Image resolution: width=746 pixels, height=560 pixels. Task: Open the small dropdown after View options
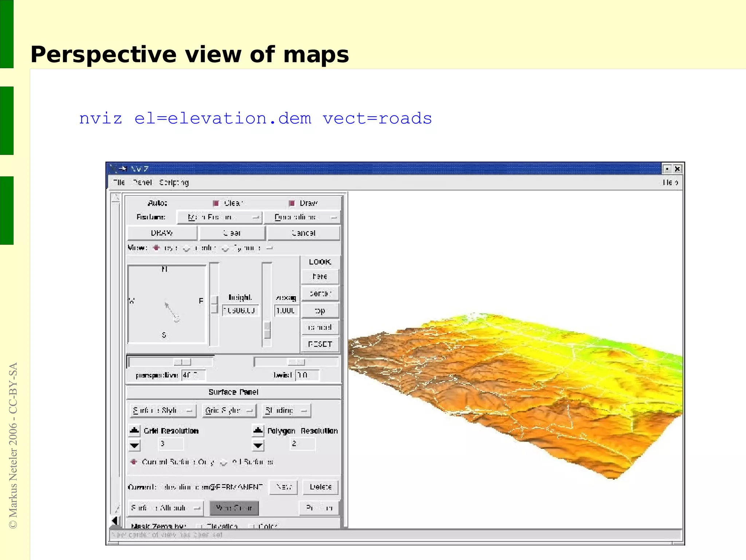tap(269, 248)
